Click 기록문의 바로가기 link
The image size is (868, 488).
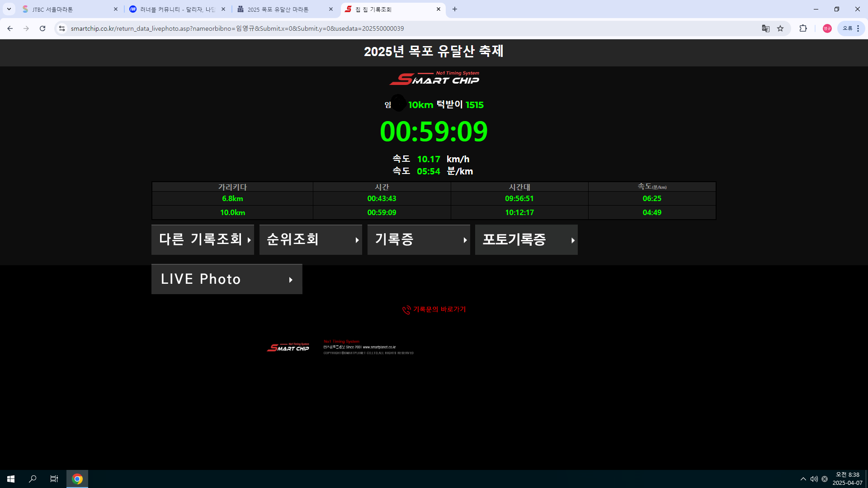point(434,310)
